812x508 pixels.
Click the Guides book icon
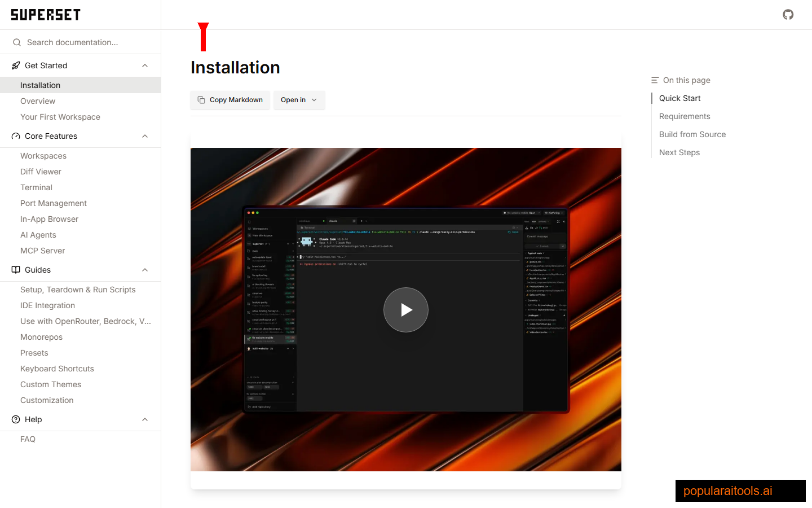(16, 270)
